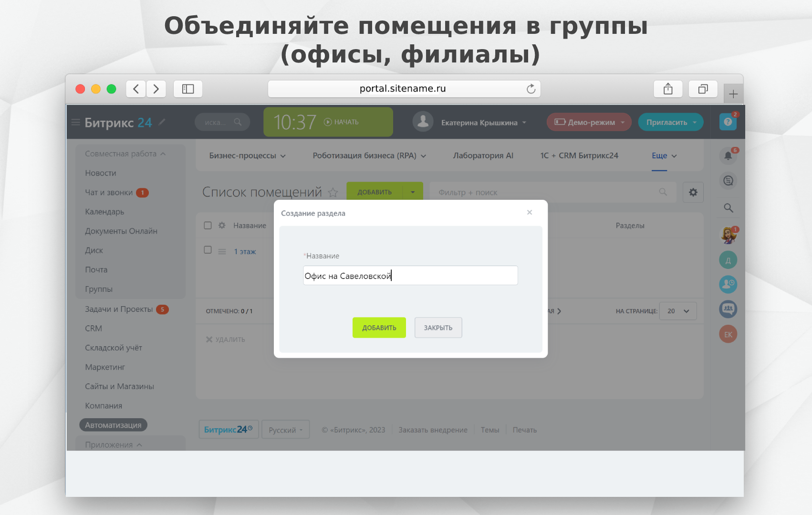
Task: Check the checkbox for 1 этаж row
Action: [x=208, y=250]
